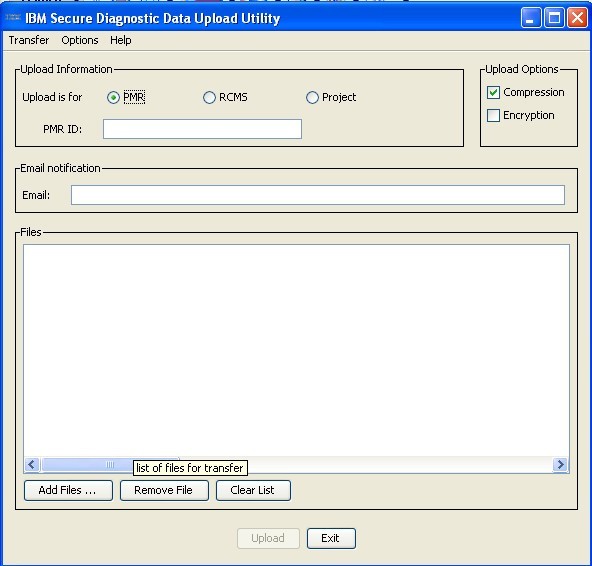The width and height of the screenshot is (592, 566).
Task: Select the RCMS radio button
Action: click(x=209, y=97)
